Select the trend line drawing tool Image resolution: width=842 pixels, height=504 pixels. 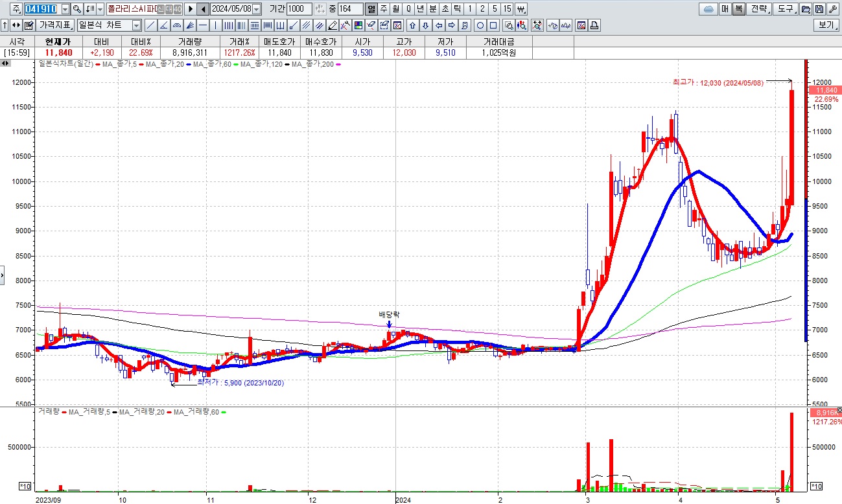tap(151, 25)
